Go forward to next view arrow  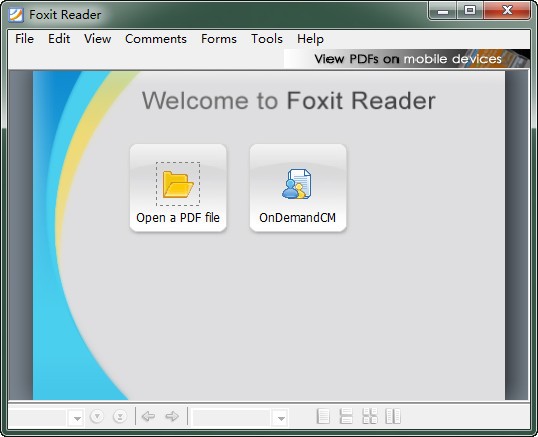[172, 416]
